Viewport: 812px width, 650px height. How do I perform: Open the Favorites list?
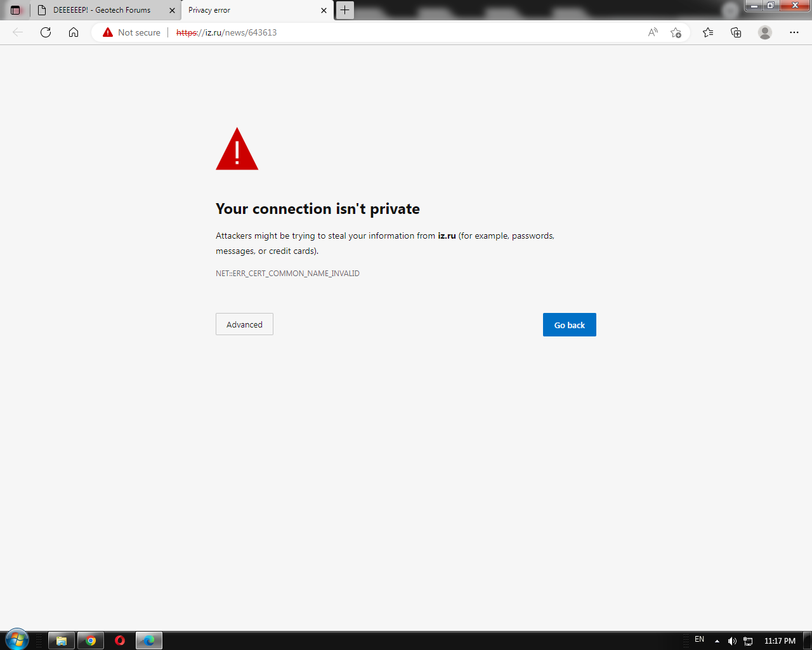(708, 32)
